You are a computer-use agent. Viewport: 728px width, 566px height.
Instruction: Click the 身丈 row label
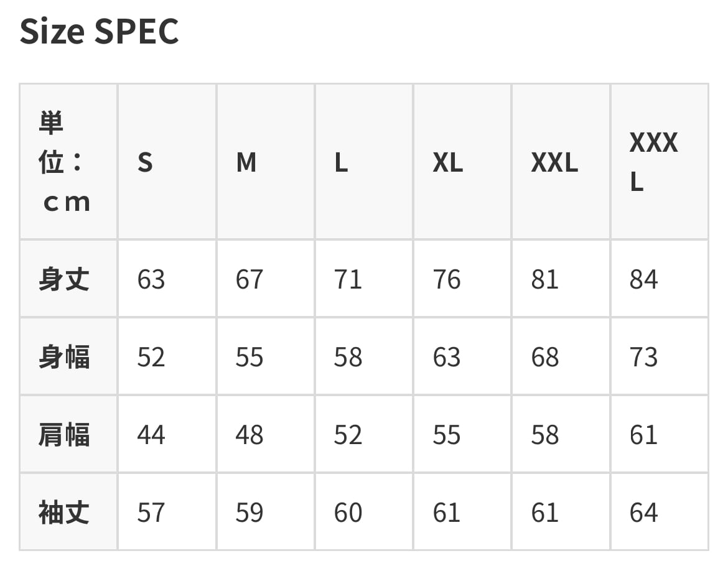(64, 279)
